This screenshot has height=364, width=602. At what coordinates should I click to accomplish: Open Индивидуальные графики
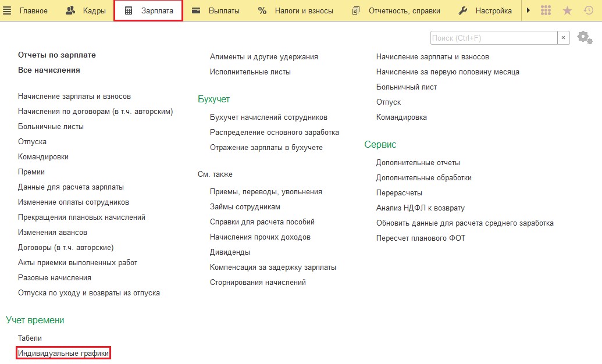coord(63,353)
